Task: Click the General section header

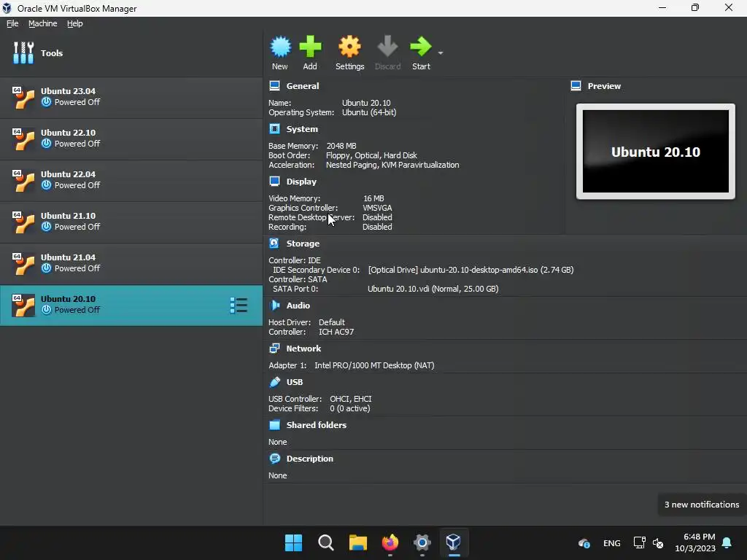Action: click(303, 86)
